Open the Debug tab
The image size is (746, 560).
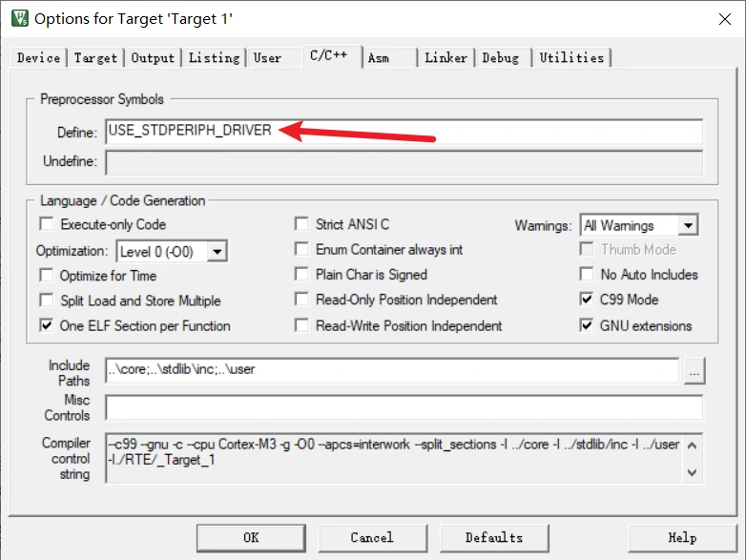tap(501, 58)
